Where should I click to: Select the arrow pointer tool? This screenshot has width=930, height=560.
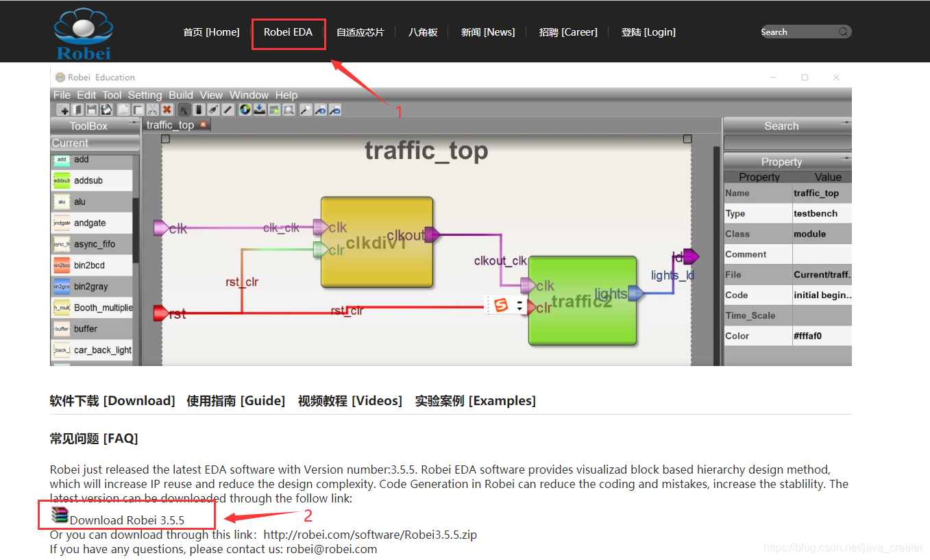[184, 110]
